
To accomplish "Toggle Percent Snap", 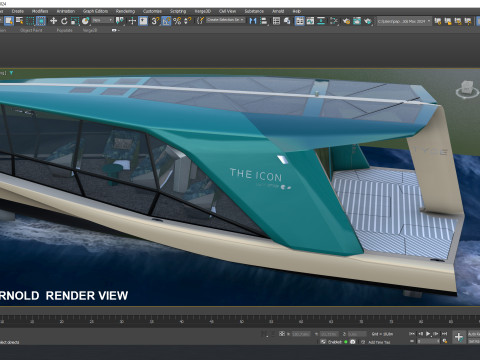I will [x=177, y=21].
